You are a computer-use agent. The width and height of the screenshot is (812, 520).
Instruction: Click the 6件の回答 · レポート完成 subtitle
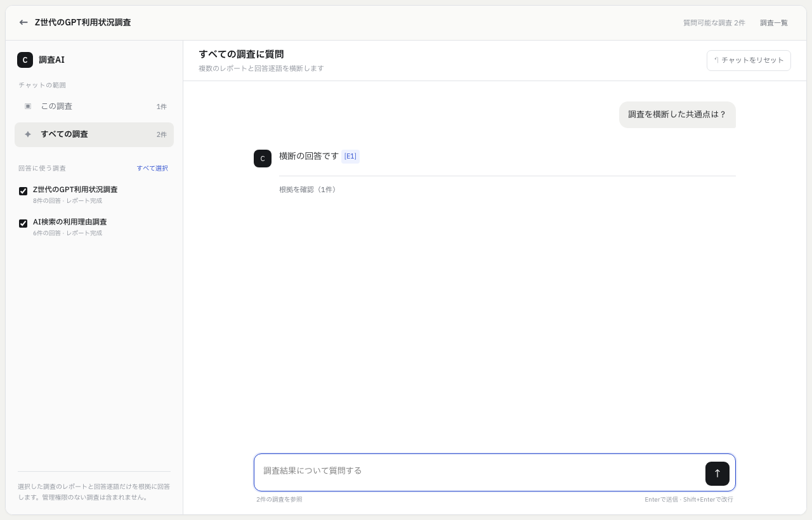coord(68,233)
